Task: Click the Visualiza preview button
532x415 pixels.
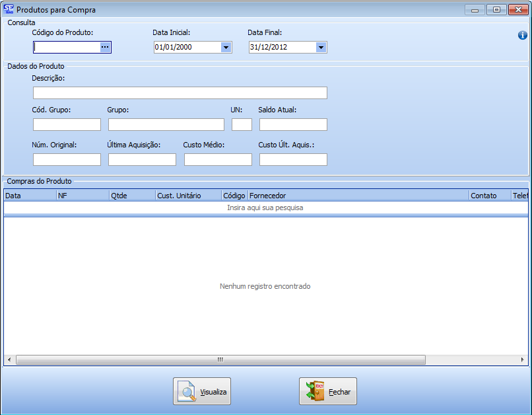Action: (x=202, y=392)
